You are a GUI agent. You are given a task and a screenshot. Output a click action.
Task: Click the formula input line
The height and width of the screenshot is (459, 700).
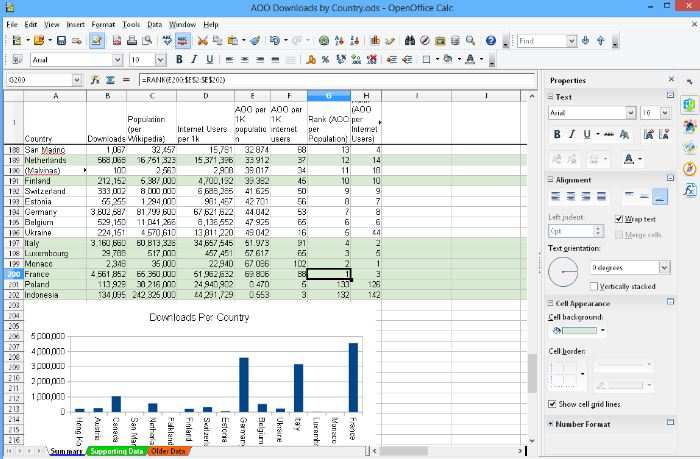337,80
